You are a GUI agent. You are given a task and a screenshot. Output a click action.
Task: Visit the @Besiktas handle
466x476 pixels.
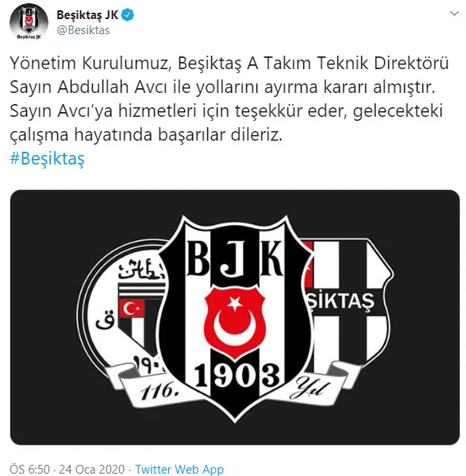coord(83,30)
